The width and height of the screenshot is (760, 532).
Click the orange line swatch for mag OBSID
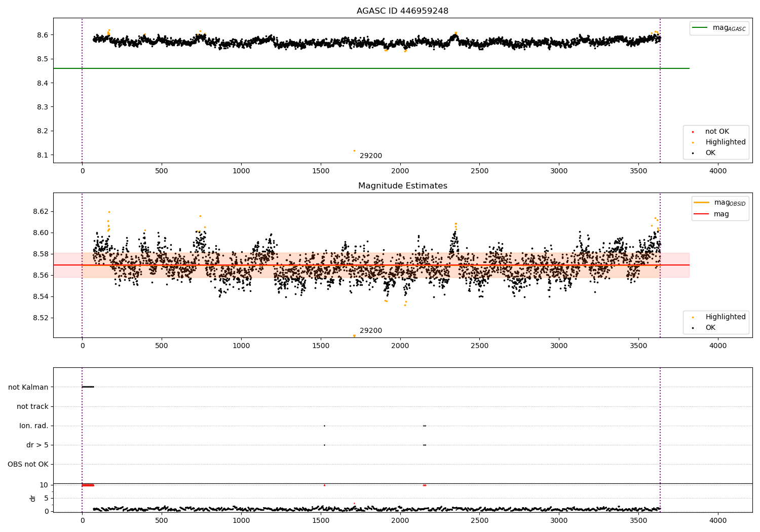[702, 203]
